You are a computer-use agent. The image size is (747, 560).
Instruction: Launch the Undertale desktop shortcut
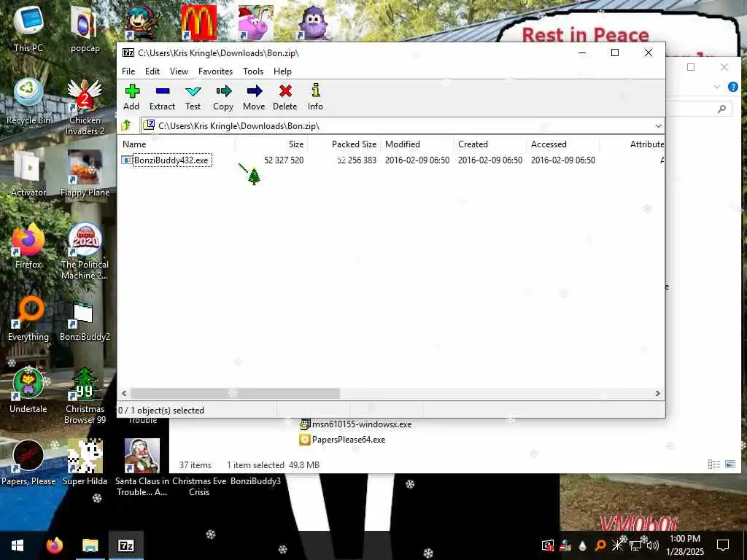coord(28,391)
